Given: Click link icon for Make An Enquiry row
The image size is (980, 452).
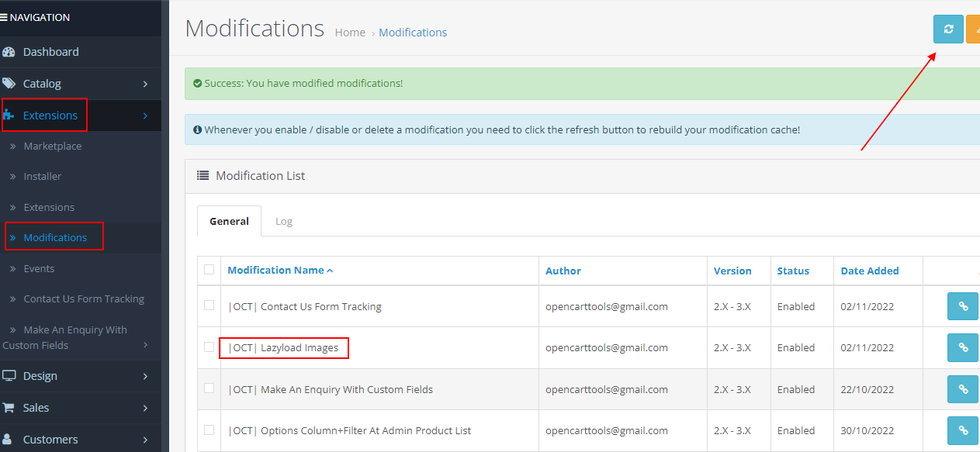Looking at the screenshot, I should click(963, 389).
